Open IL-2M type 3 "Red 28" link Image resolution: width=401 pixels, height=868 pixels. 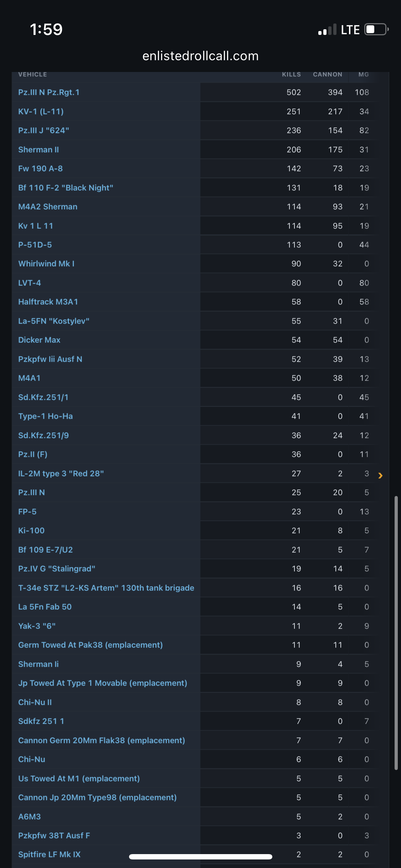61,474
